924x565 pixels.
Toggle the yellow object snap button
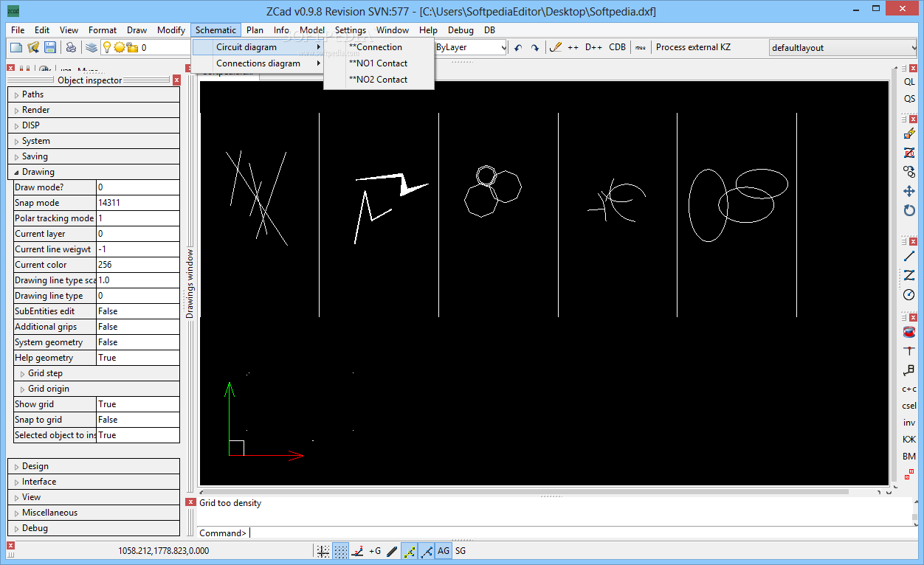pos(410,551)
